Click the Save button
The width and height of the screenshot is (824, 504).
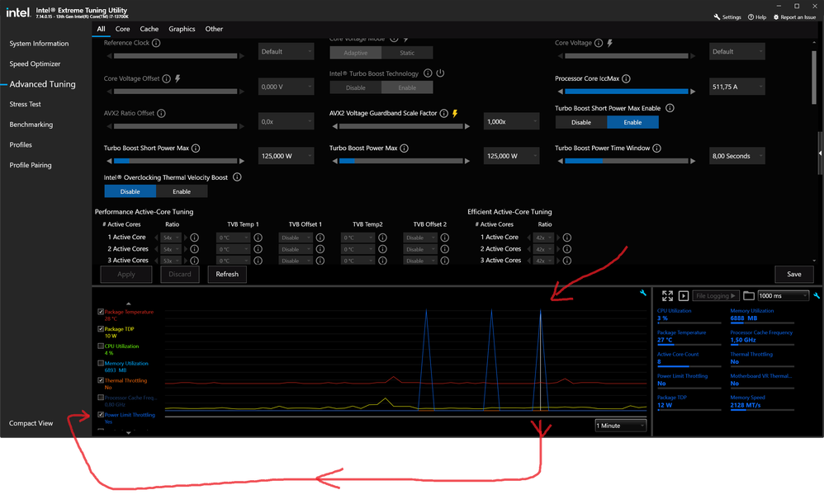[x=794, y=274]
